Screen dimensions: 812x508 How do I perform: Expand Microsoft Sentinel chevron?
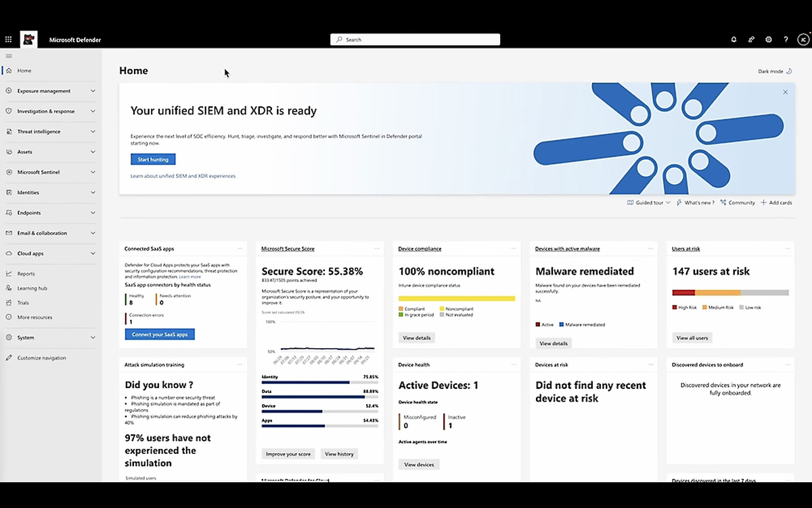(93, 172)
